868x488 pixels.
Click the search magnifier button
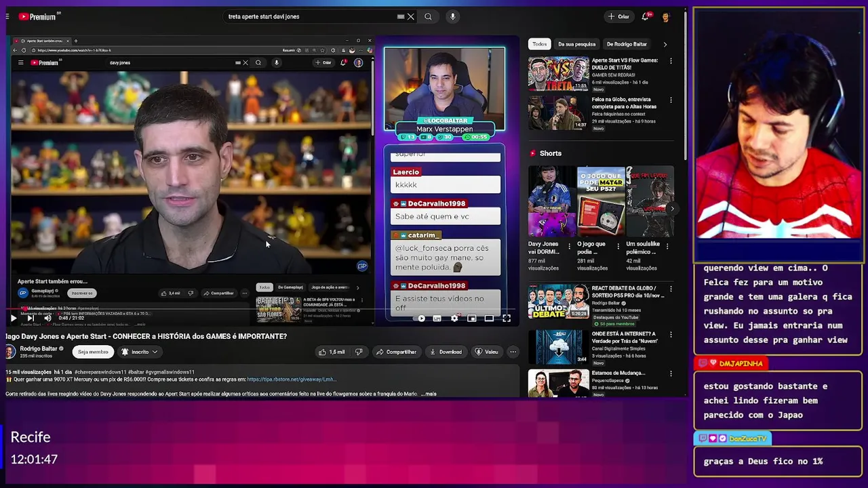(428, 16)
